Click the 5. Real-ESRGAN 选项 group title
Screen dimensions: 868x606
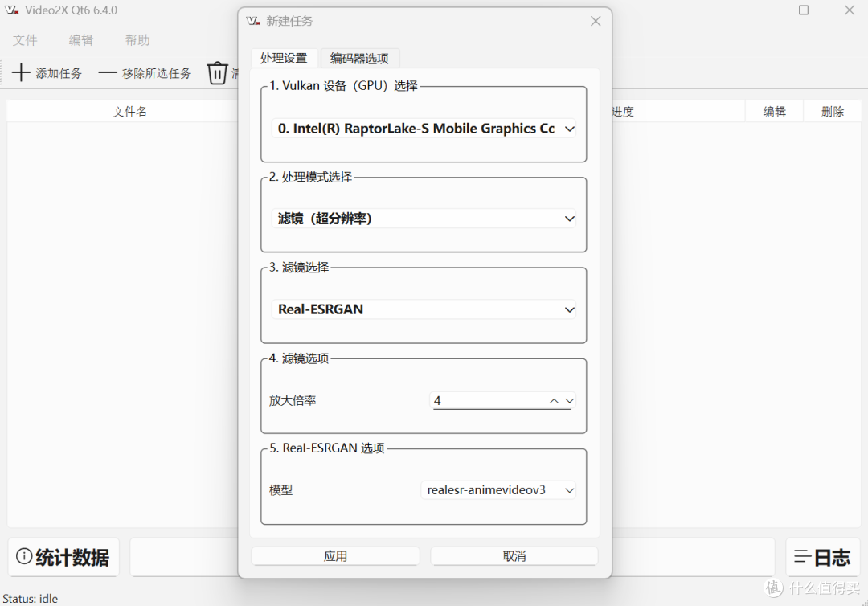point(326,448)
